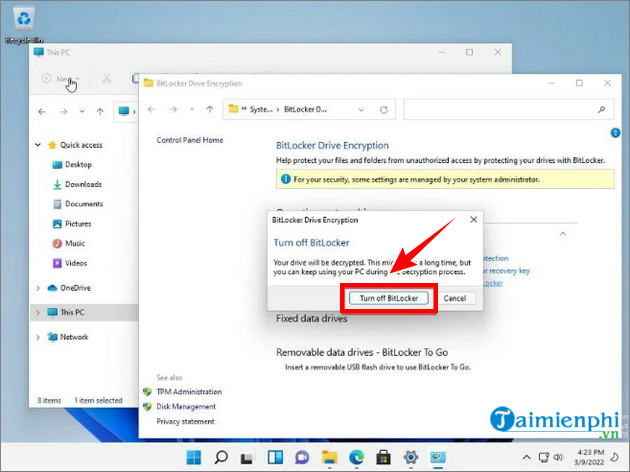
Task: Go forward in BitLocker window
Action: coord(173,109)
